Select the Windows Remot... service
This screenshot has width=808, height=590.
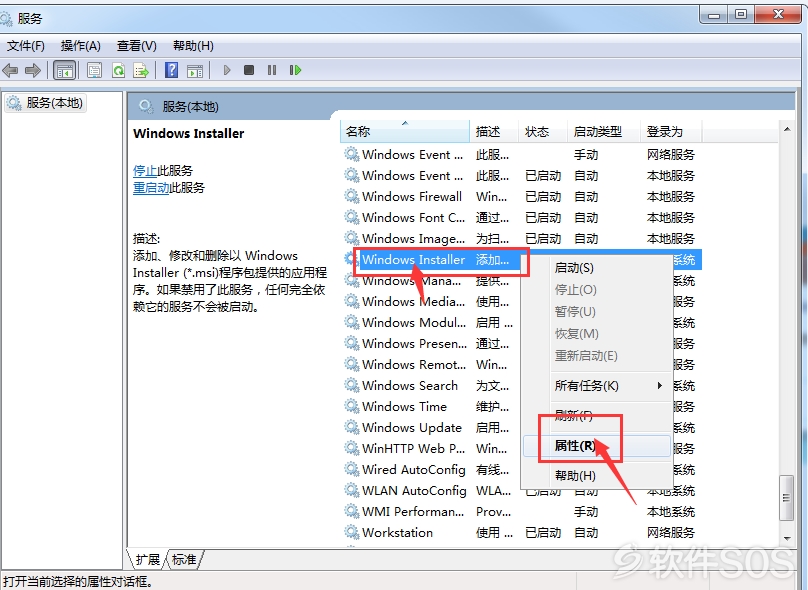[414, 365]
